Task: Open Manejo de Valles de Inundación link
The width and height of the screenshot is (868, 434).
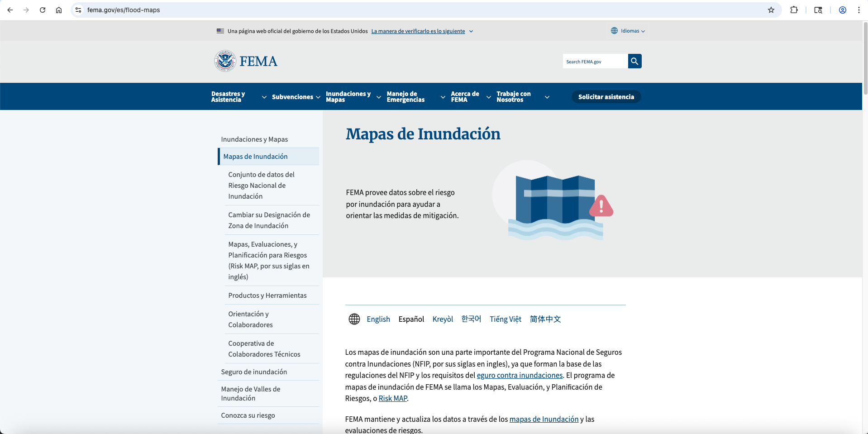Action: (x=268, y=394)
